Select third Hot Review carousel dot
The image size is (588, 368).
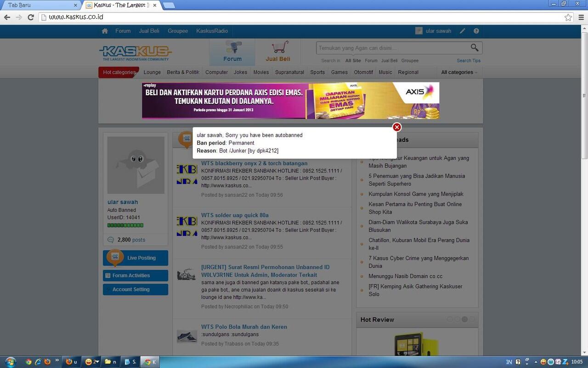(465, 319)
